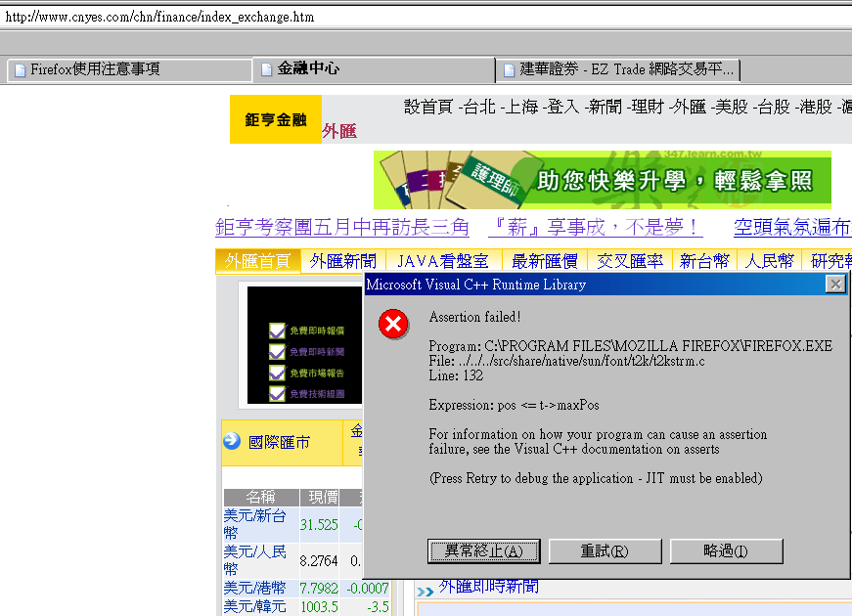Open the 外匯新聞 navigation tab

pyautogui.click(x=342, y=261)
